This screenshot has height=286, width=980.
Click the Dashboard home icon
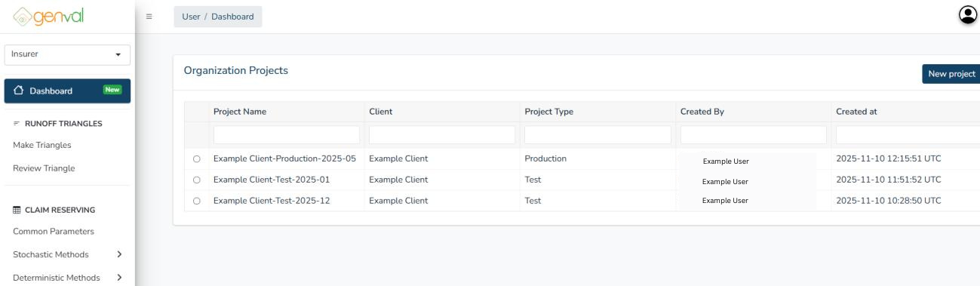tap(20, 91)
